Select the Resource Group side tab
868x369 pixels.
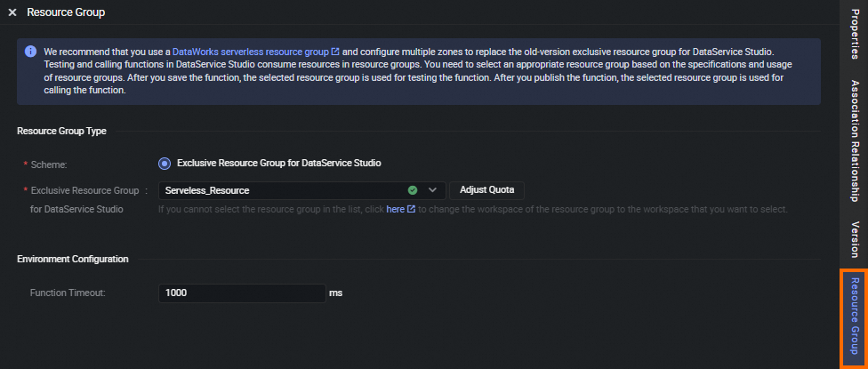coord(854,317)
